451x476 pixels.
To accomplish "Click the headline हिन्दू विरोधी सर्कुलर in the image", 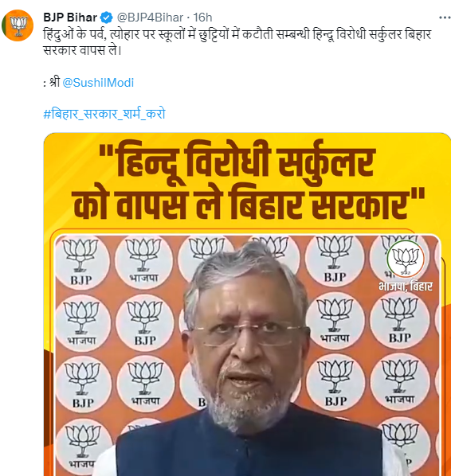I will [x=237, y=159].
